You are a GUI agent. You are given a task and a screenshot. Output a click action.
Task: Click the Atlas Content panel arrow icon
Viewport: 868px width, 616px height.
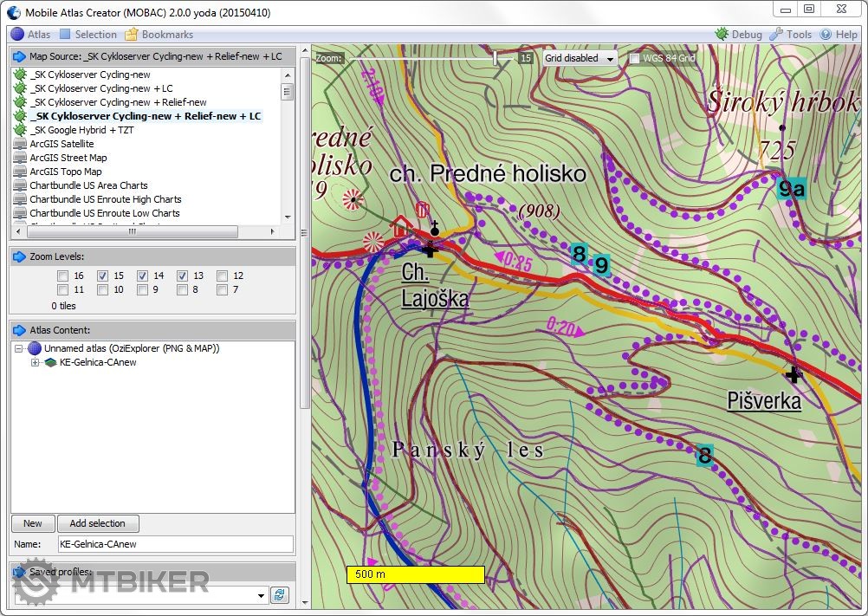coord(19,330)
